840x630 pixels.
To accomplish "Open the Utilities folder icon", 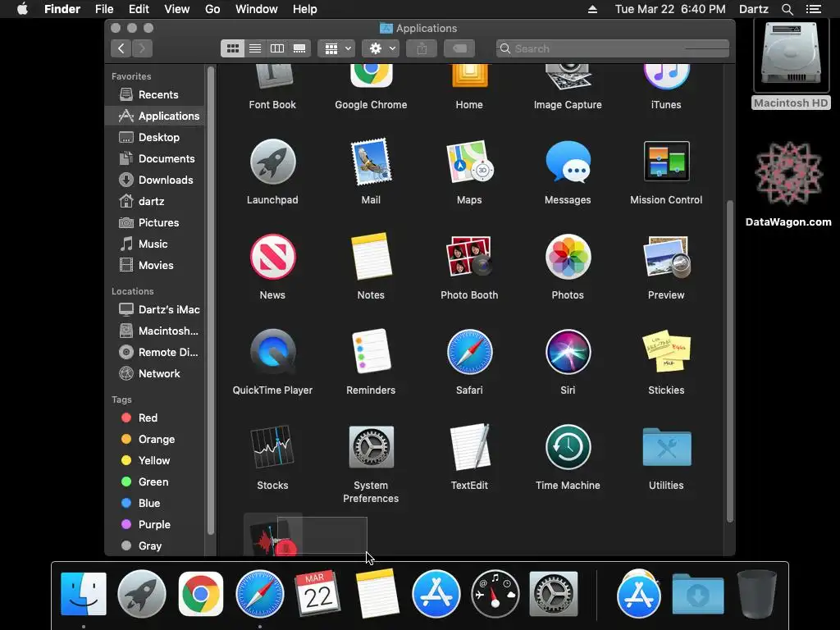I will [666, 447].
